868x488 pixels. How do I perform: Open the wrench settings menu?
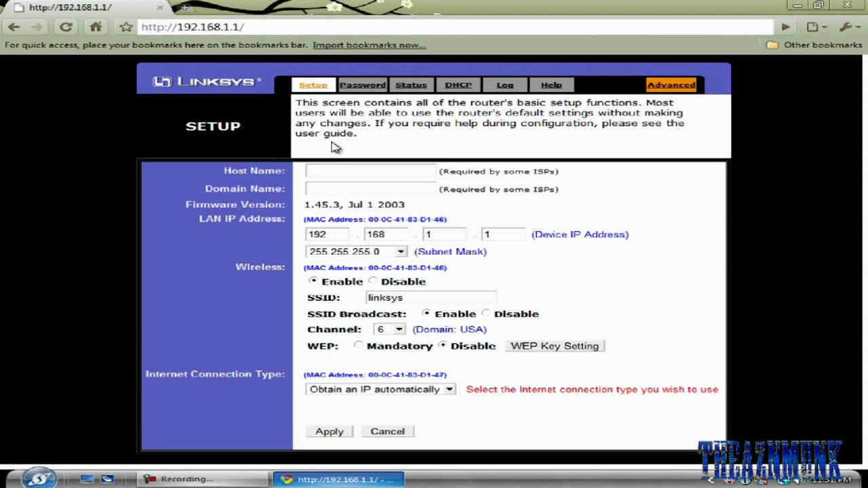pos(848,27)
